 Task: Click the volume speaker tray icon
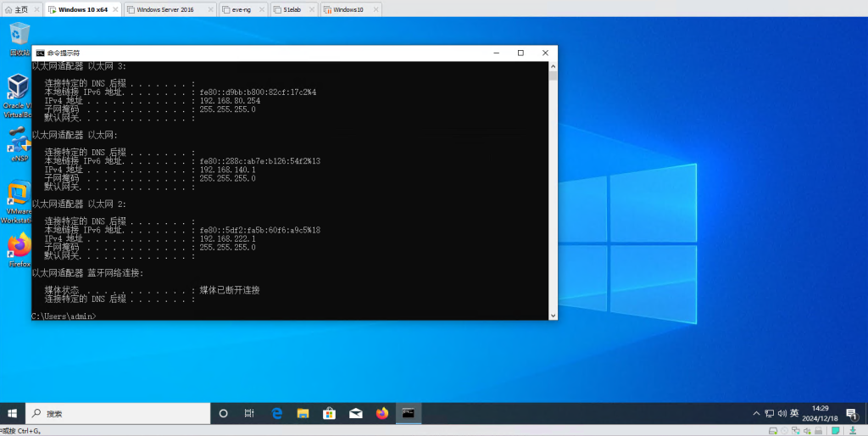click(x=782, y=413)
